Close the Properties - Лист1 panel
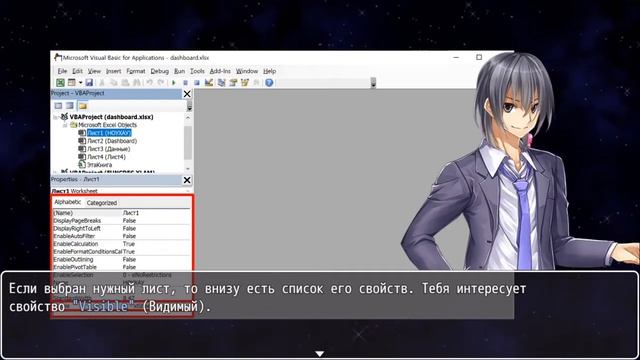Screen dimensions: 640x360 click(x=187, y=180)
